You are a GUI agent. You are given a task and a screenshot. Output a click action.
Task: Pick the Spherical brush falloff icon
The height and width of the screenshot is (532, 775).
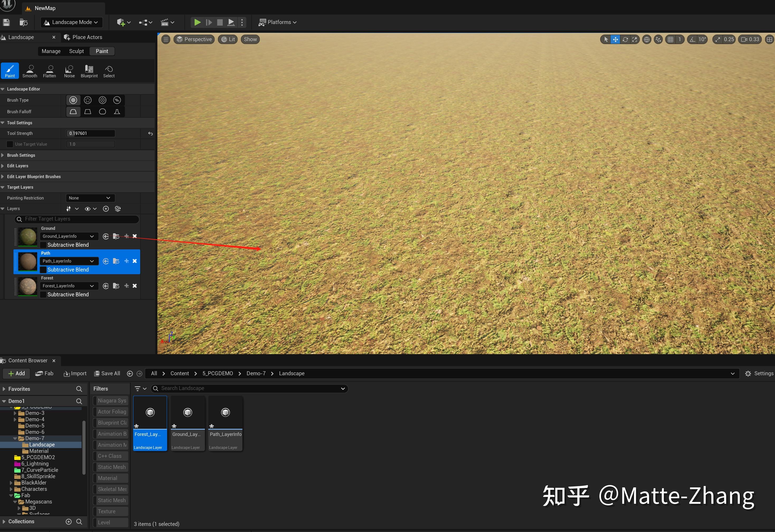point(102,112)
